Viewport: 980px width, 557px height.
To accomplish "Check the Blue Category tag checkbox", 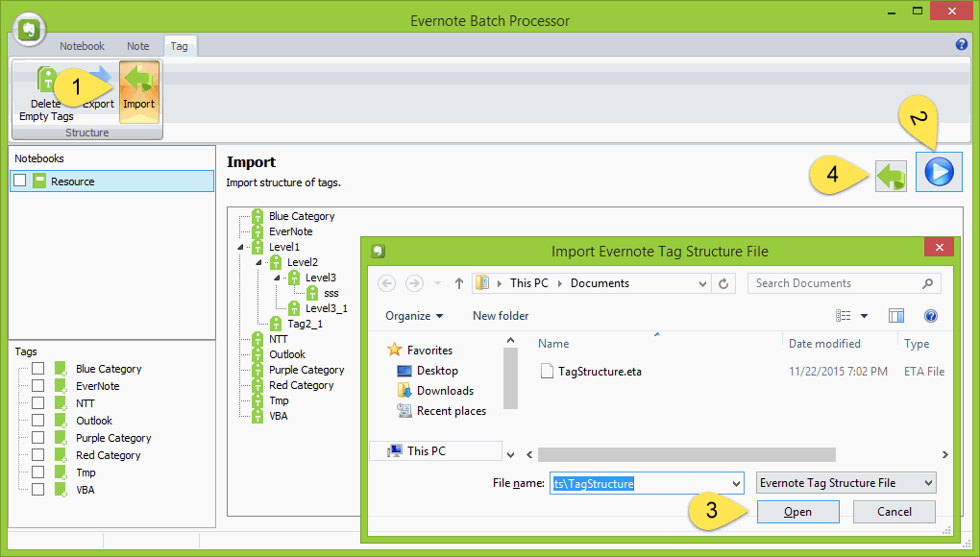I will (38, 369).
